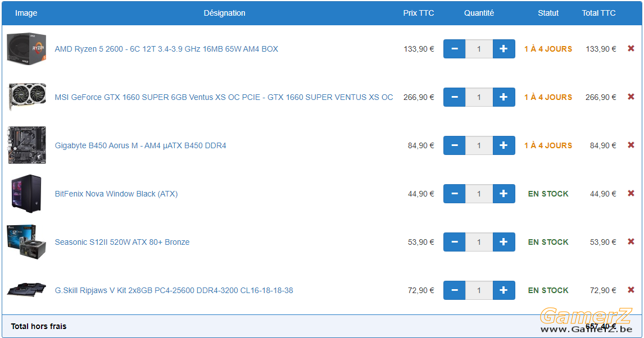Viewport: 644px width, 338px height.
Task: Click the 1 À 4 JOURS status for Ryzen
Action: [x=548, y=49]
